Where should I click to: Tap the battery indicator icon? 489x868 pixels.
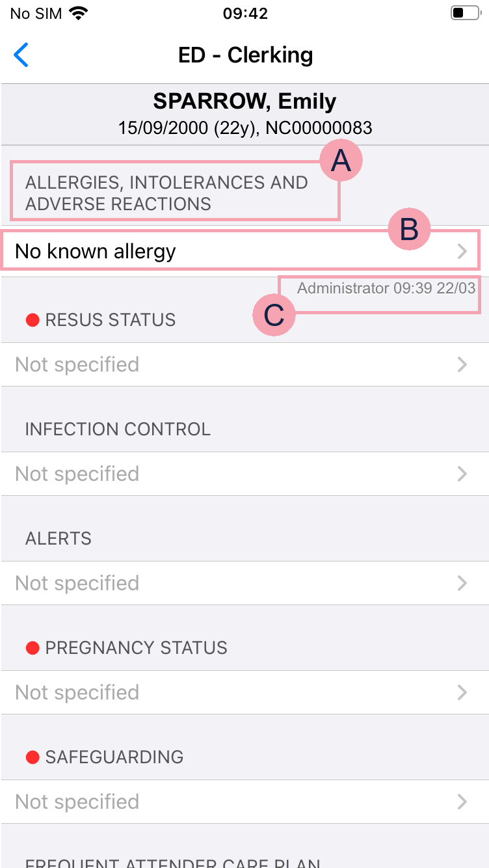click(465, 13)
